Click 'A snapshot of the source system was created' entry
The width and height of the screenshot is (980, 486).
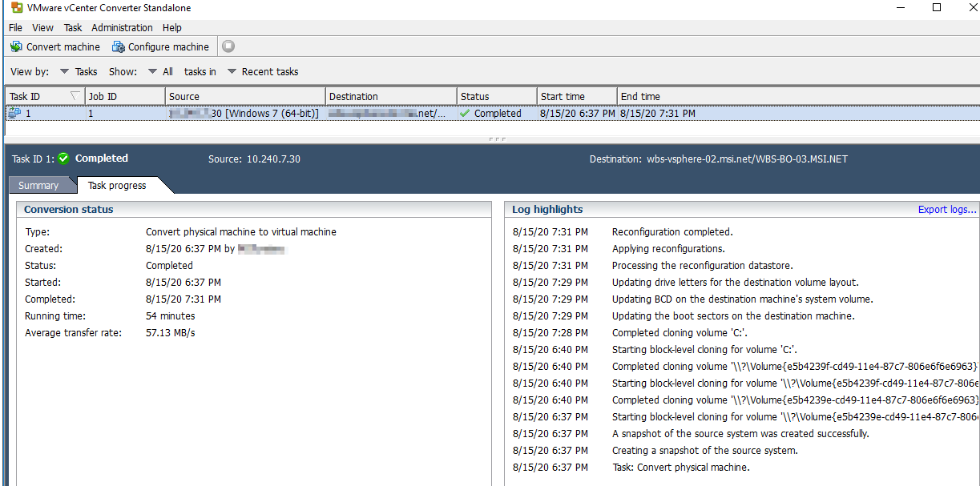click(x=740, y=434)
